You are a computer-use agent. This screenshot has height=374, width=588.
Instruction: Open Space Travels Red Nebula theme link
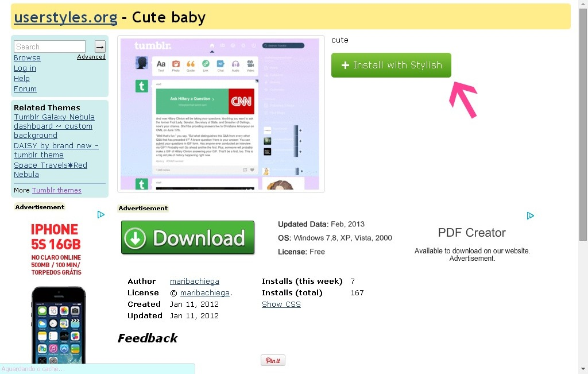[51, 169]
